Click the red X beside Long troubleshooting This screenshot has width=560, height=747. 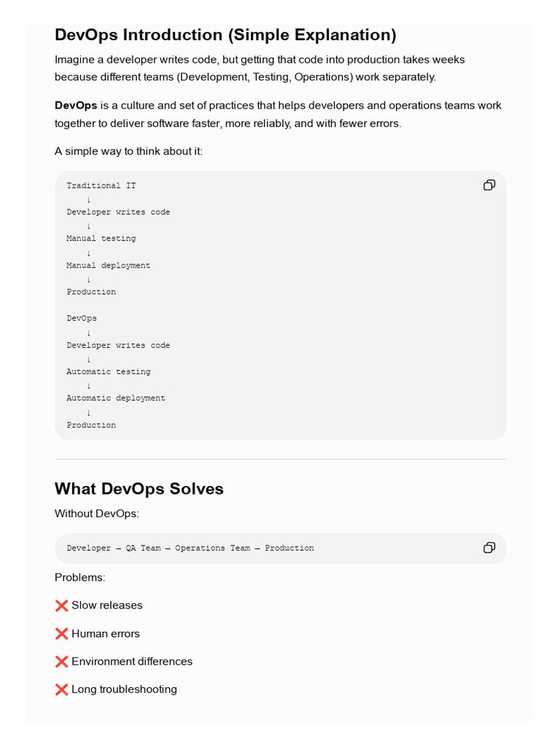61,689
